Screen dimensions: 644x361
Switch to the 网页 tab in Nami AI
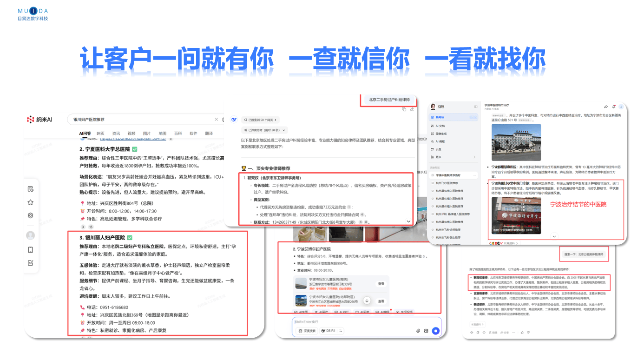coord(100,134)
